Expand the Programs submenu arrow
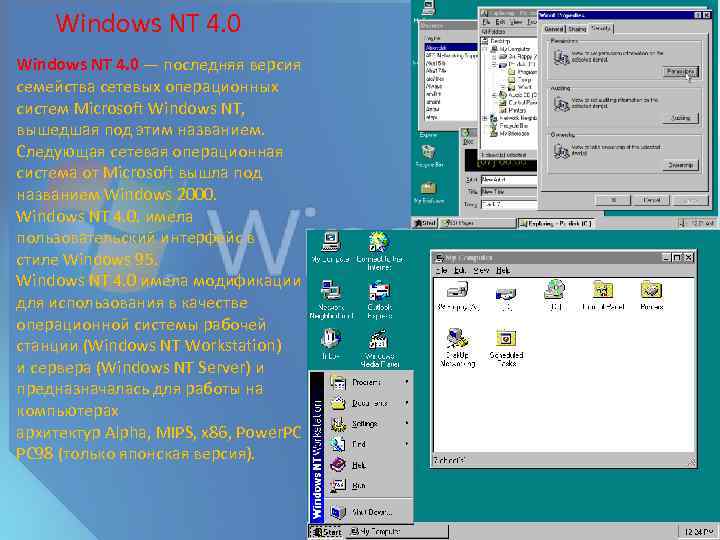The height and width of the screenshot is (540, 720). click(406, 382)
